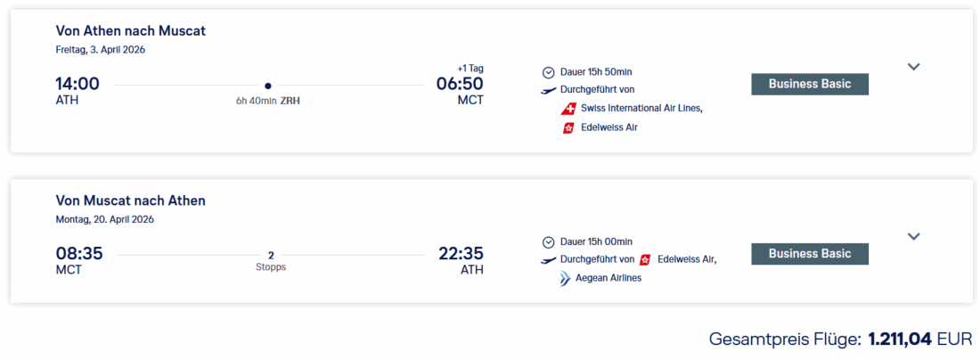Click the Aegean Airlines carrier name
The height and width of the screenshot is (360, 980).
(x=609, y=278)
